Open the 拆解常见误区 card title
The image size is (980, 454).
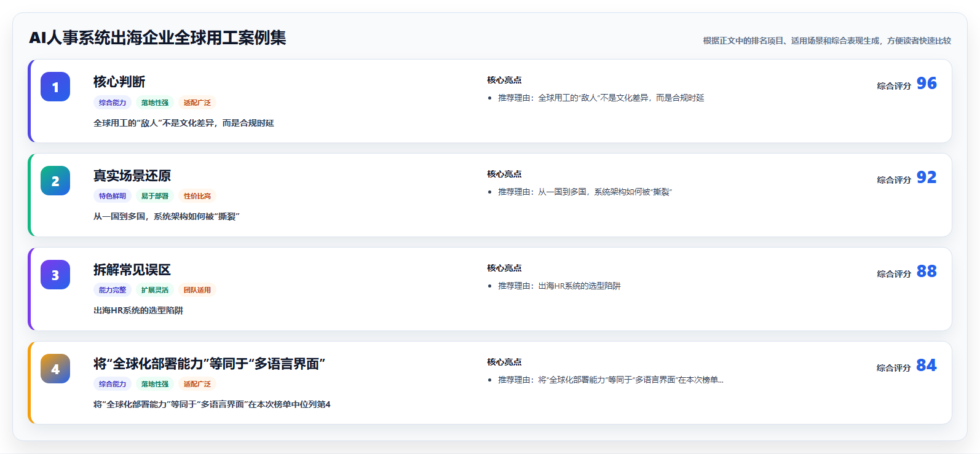(132, 270)
